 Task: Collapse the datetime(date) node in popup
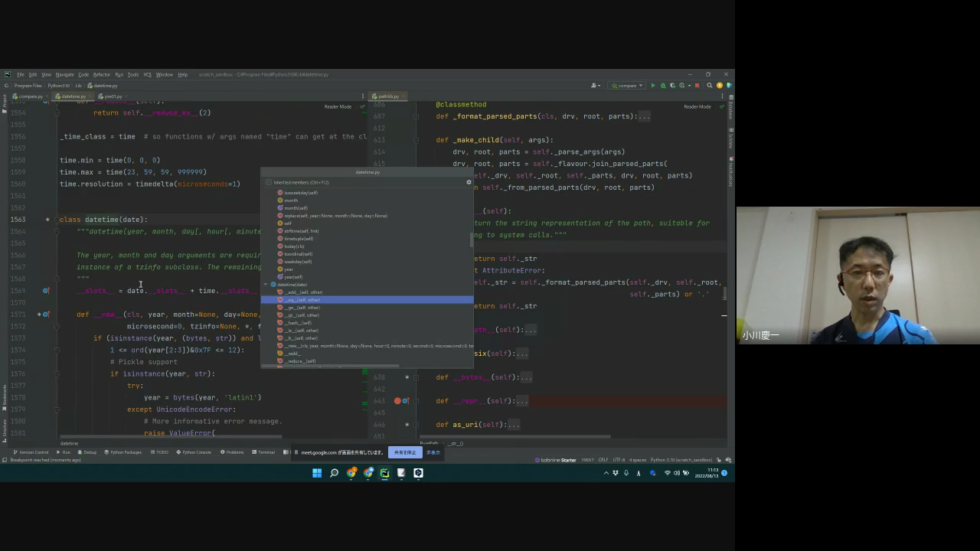(x=266, y=285)
